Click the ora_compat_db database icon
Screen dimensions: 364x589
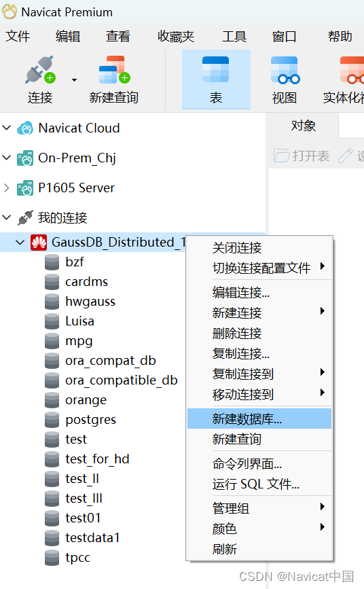[52, 361]
